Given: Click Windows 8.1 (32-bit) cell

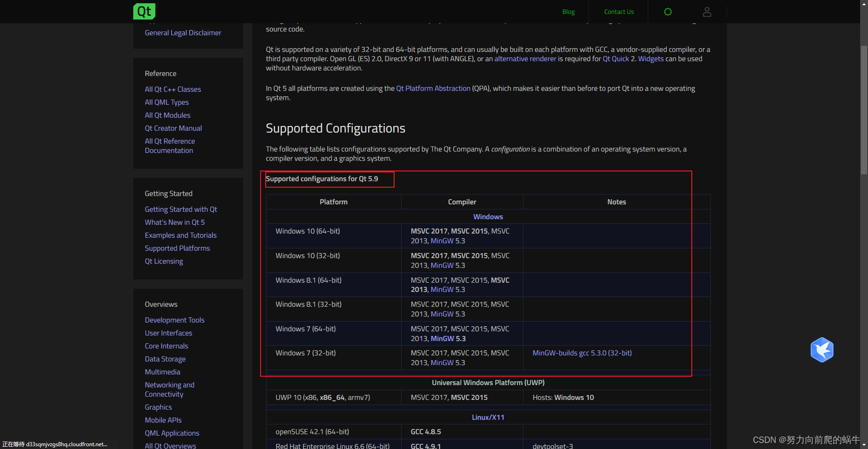Looking at the screenshot, I should coord(334,309).
